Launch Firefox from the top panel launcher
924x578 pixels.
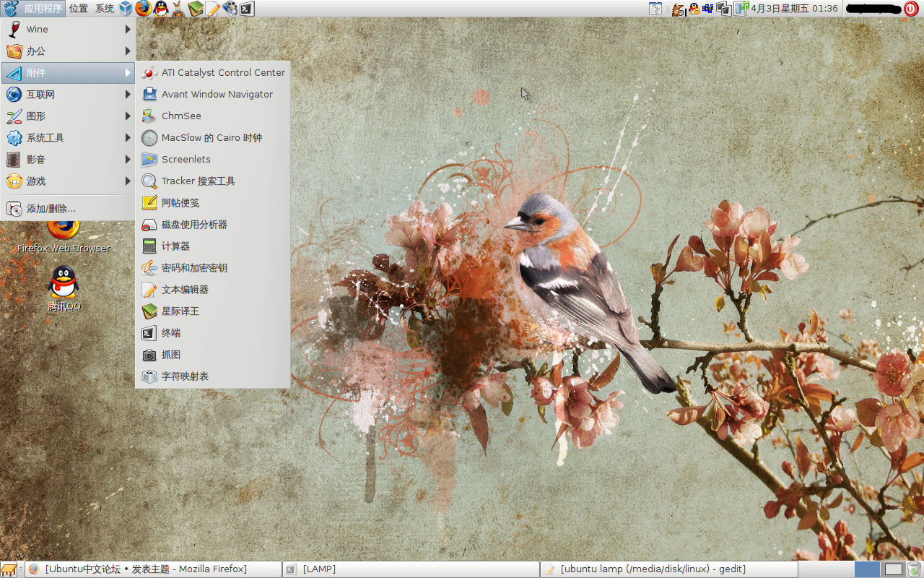[144, 9]
